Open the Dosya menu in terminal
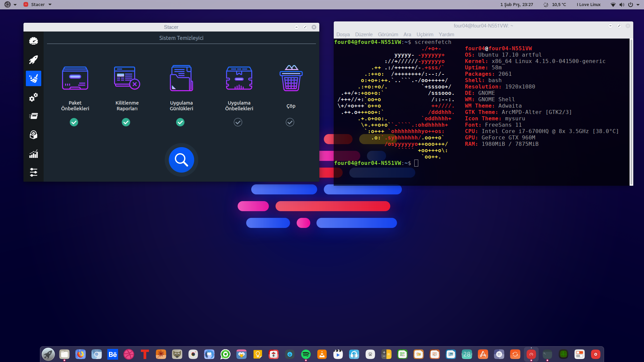 (343, 35)
